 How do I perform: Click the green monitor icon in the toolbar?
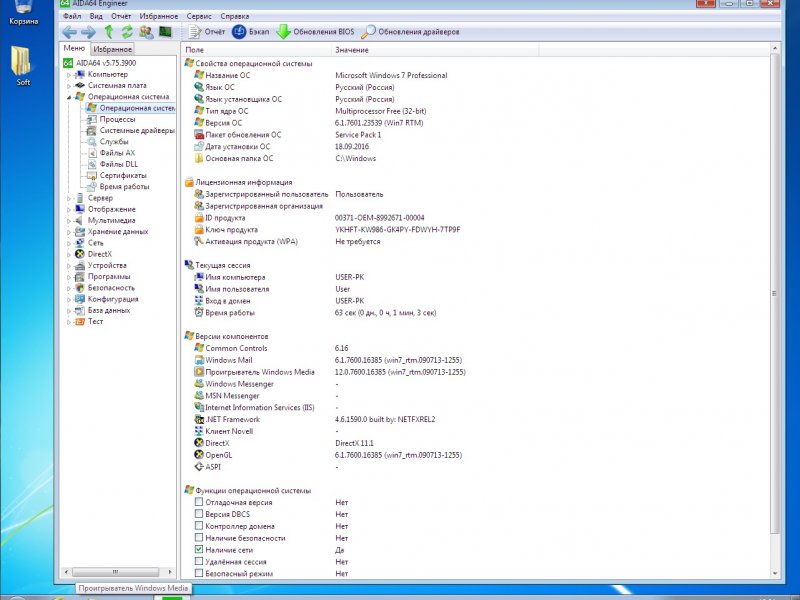pos(165,32)
